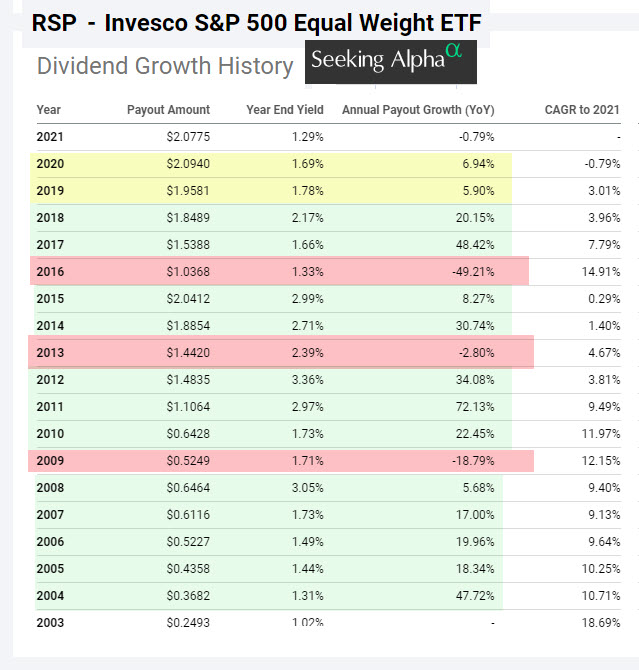Select the 2013 year cell
Viewport: 639px width, 670px height.
pyautogui.click(x=50, y=352)
